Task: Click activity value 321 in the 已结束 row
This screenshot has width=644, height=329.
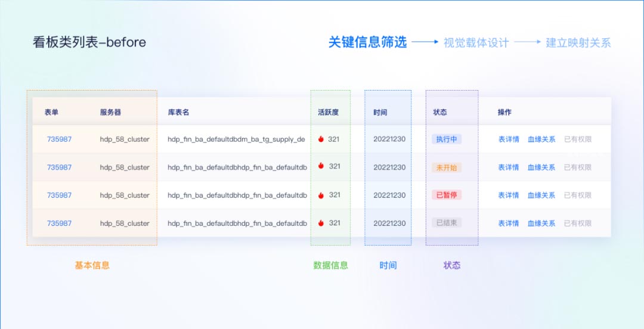Action: (x=335, y=223)
